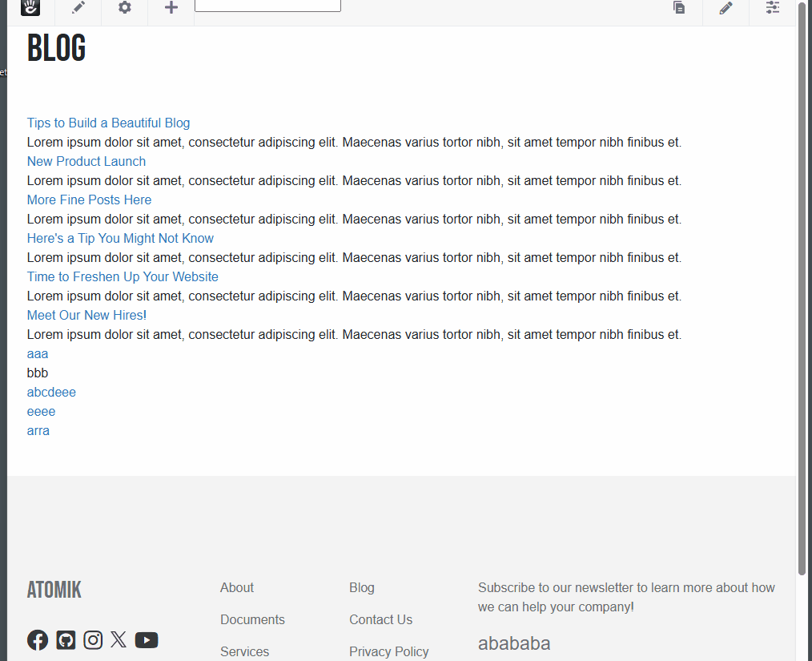
Task: Select the About footer menu item
Action: coord(237,587)
